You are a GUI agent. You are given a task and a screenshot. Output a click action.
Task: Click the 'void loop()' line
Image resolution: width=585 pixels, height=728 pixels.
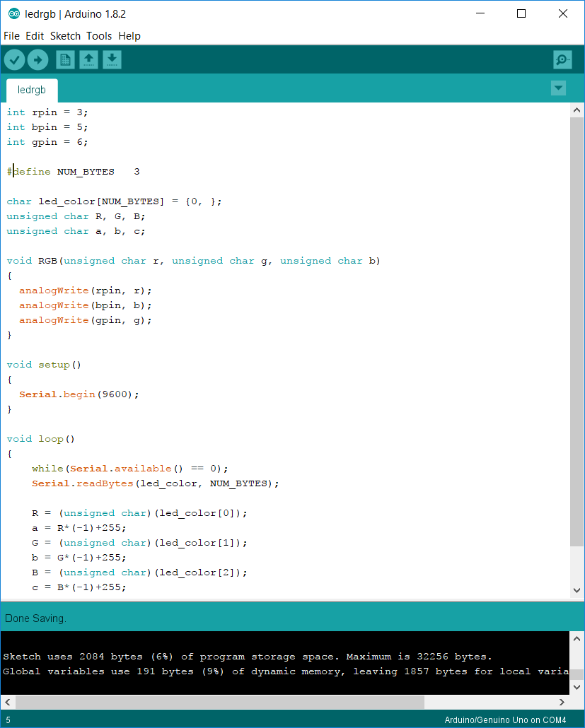41,439
